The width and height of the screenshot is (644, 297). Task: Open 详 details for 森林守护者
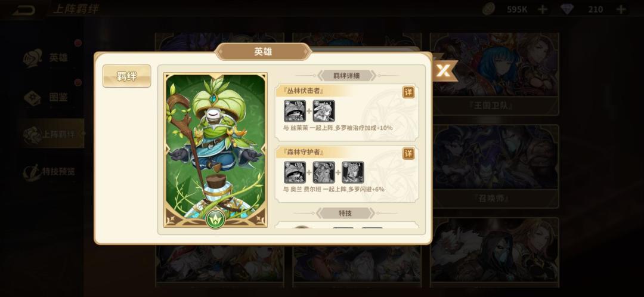(x=408, y=154)
